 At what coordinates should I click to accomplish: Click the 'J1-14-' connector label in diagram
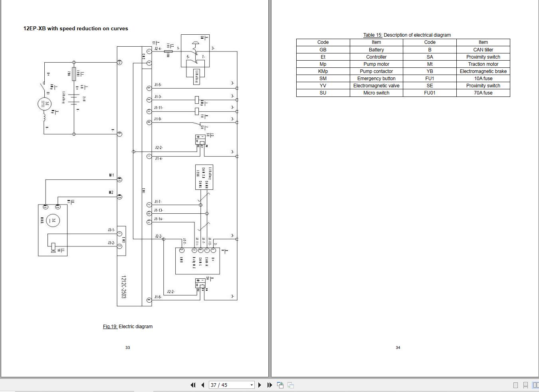[159, 219]
